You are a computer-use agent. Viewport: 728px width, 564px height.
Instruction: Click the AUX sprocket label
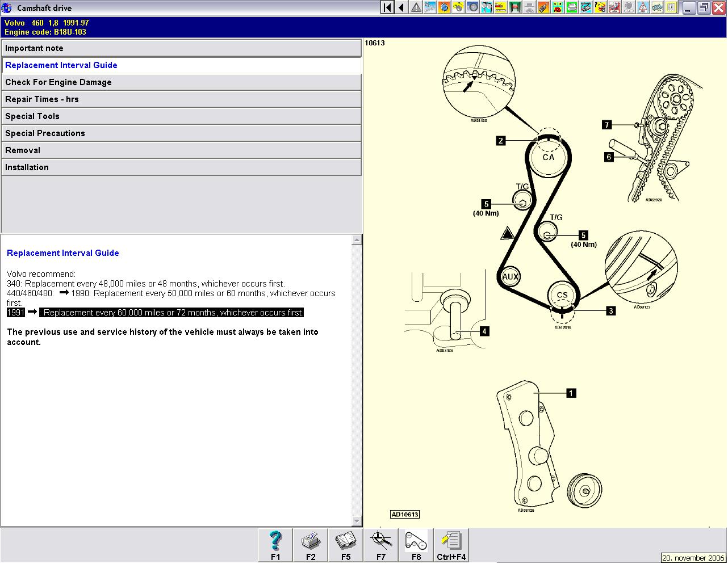point(511,277)
